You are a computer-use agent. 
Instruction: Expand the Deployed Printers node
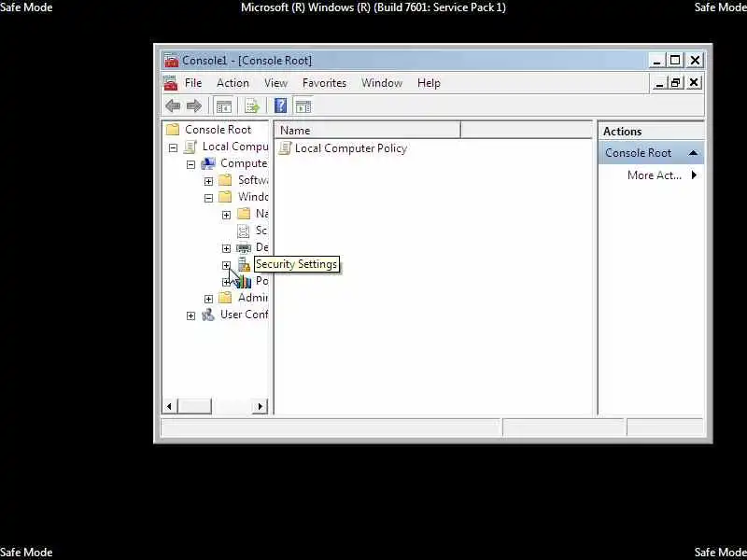click(x=226, y=248)
